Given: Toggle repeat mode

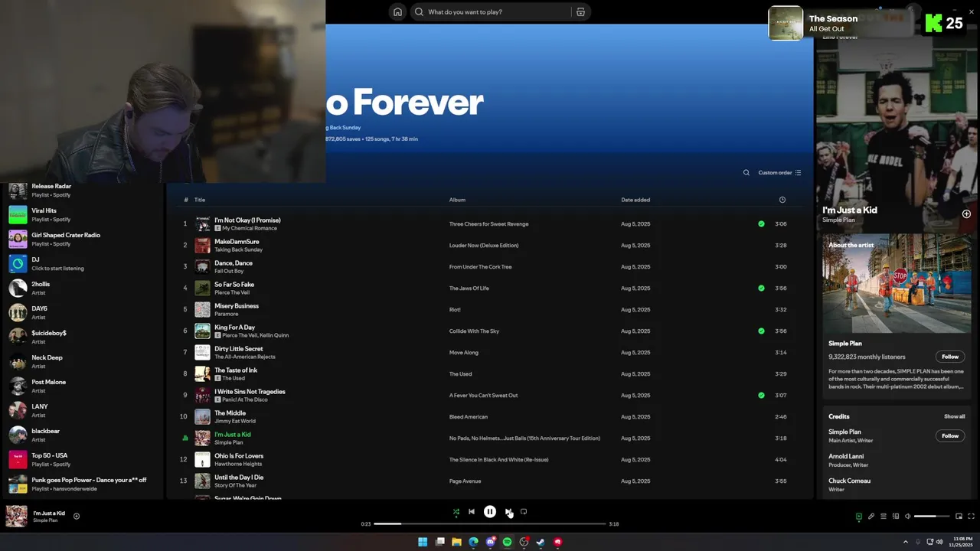Looking at the screenshot, I should (x=524, y=512).
